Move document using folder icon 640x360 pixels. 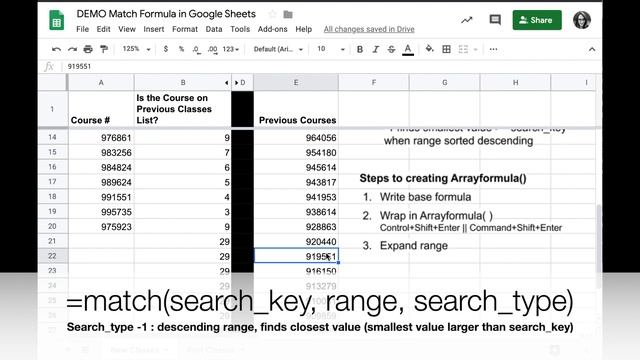(x=288, y=14)
